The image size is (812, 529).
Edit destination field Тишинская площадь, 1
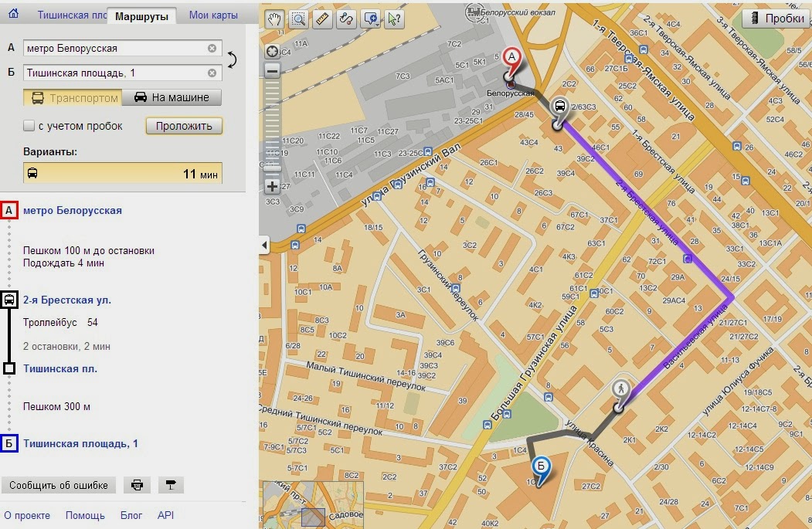122,73
